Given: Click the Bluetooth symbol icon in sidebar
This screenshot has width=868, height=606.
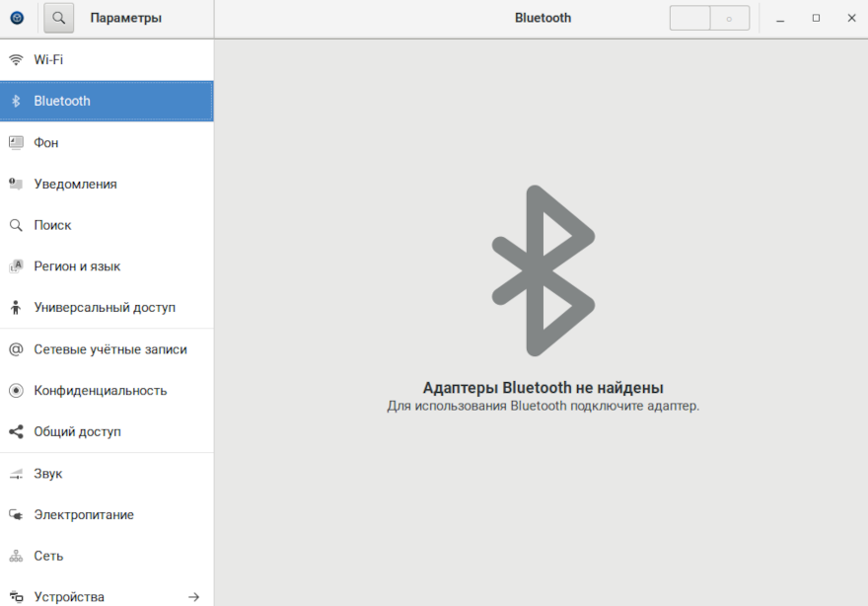Looking at the screenshot, I should pos(16,101).
